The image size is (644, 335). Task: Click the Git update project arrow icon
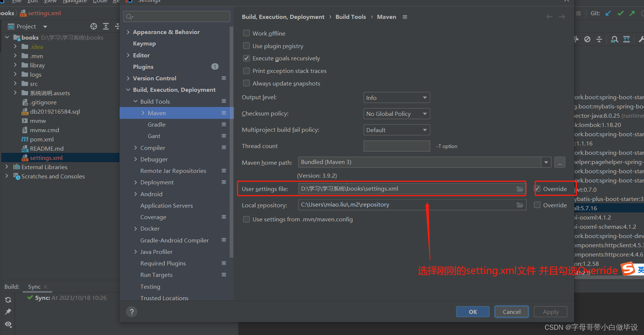click(608, 13)
